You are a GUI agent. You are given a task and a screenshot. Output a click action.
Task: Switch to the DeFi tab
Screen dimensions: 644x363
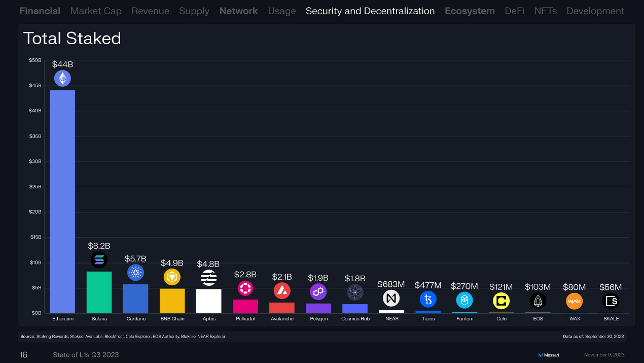(514, 11)
